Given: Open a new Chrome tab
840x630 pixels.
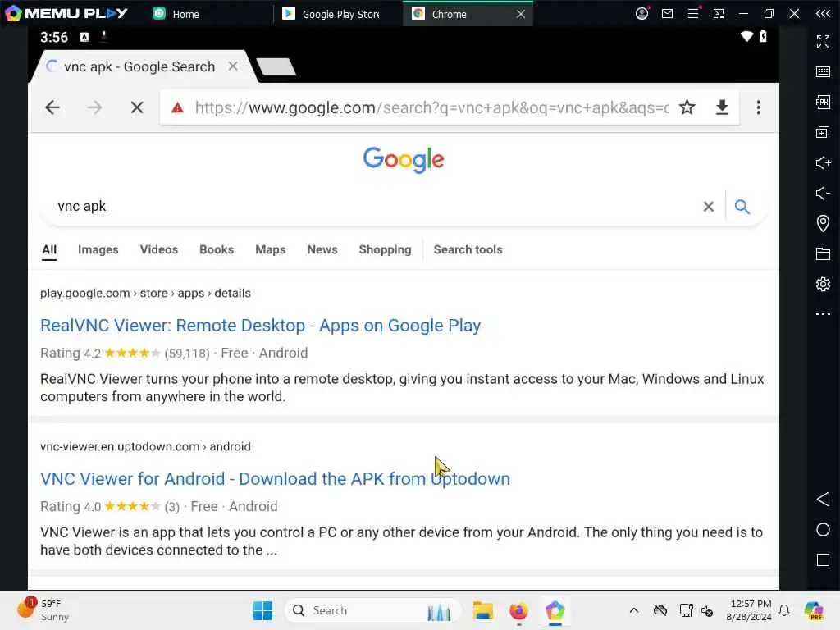Looking at the screenshot, I should tap(276, 67).
